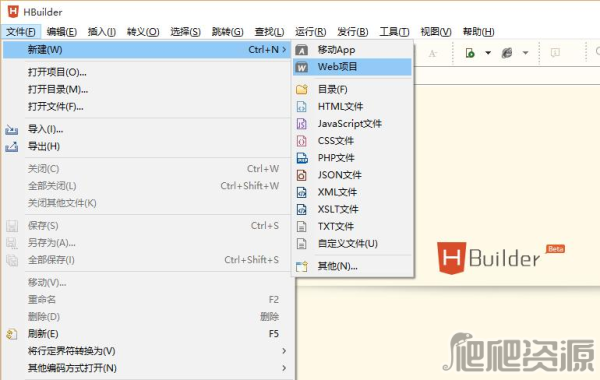Click the grayed box toolbar icon with an i
The image size is (600, 380).
555,52
